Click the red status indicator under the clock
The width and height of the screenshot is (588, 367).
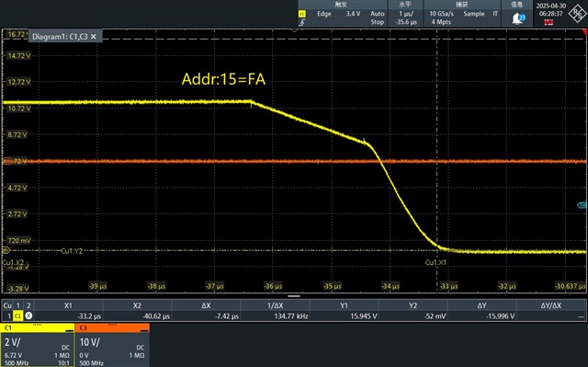click(x=548, y=22)
